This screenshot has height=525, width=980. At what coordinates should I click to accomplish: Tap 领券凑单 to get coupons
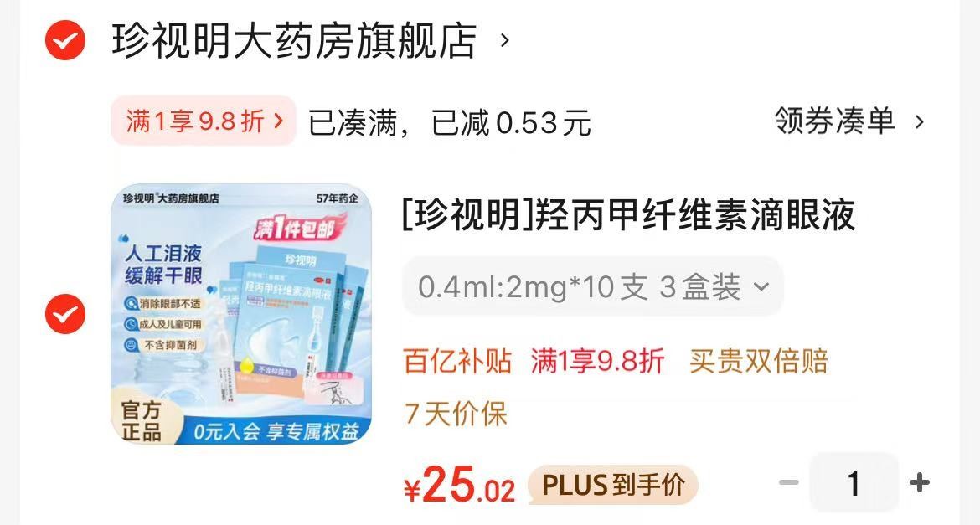click(x=834, y=121)
